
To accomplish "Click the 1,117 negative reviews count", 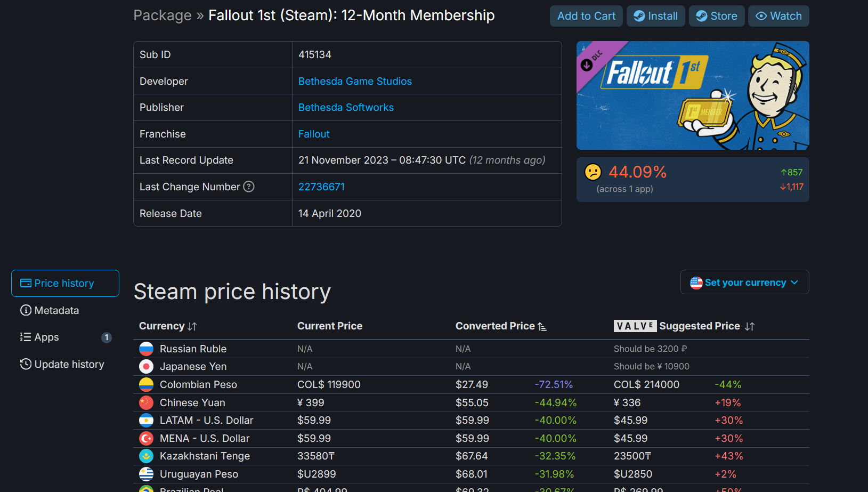I will pos(791,187).
